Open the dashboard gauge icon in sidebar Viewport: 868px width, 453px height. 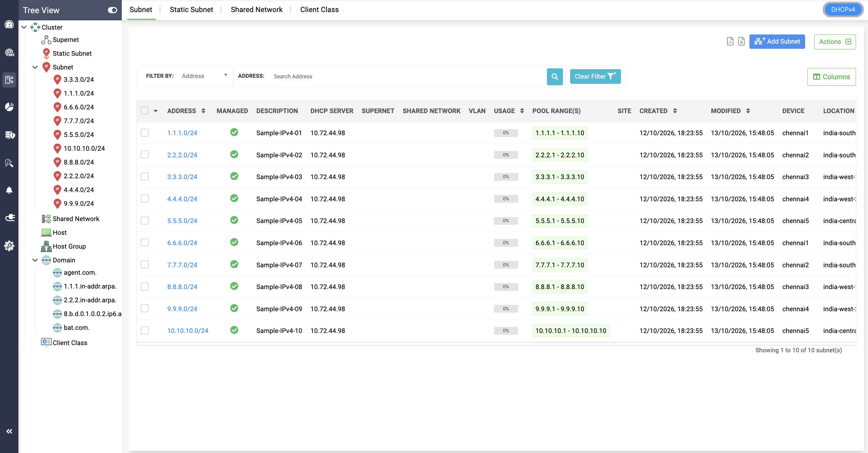9,24
